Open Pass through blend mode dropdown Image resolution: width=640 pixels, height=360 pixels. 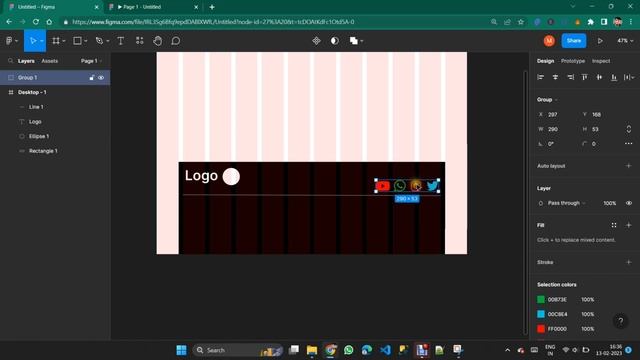[x=567, y=203]
